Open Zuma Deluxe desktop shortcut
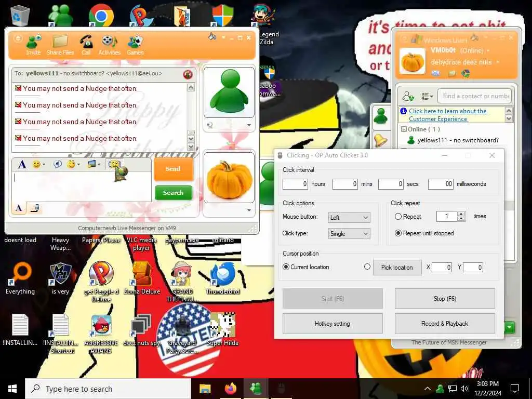Viewport: 532px width, 399px height. pos(142,278)
